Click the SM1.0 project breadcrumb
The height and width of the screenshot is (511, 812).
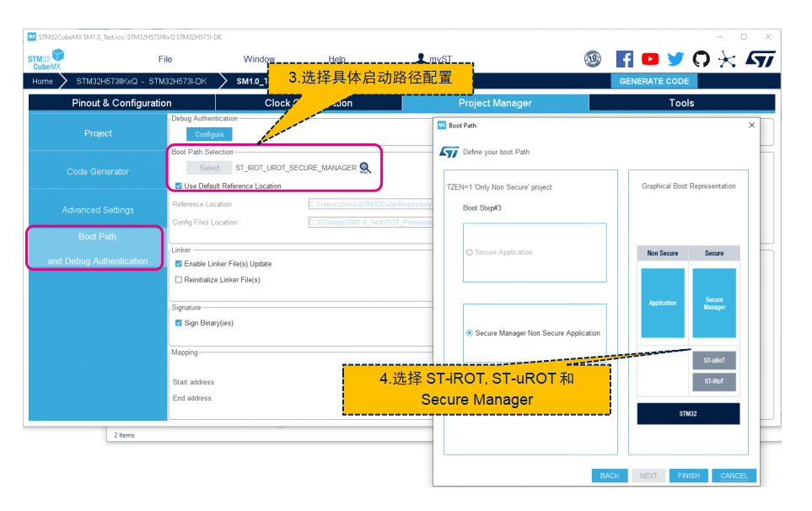[252, 81]
